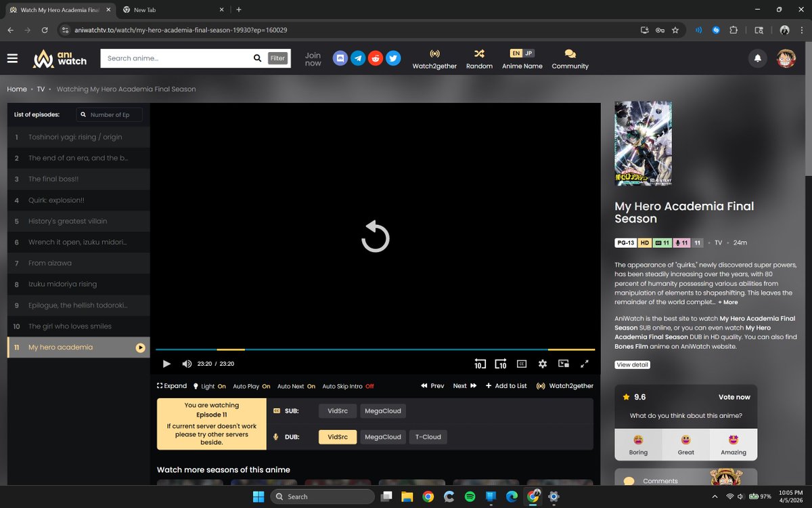The image size is (812, 508).
Task: Click the replay icon in video center
Action: point(376,236)
